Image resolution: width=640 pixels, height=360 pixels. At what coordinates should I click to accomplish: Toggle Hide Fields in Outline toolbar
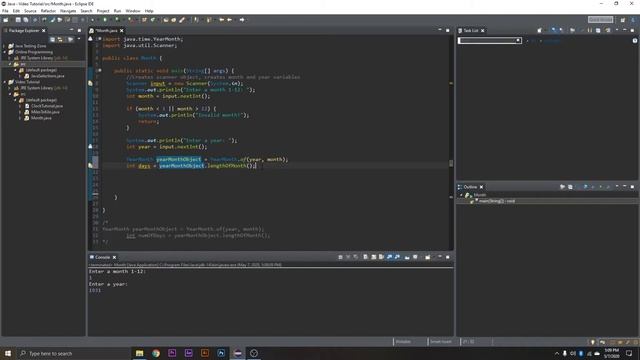(585, 187)
